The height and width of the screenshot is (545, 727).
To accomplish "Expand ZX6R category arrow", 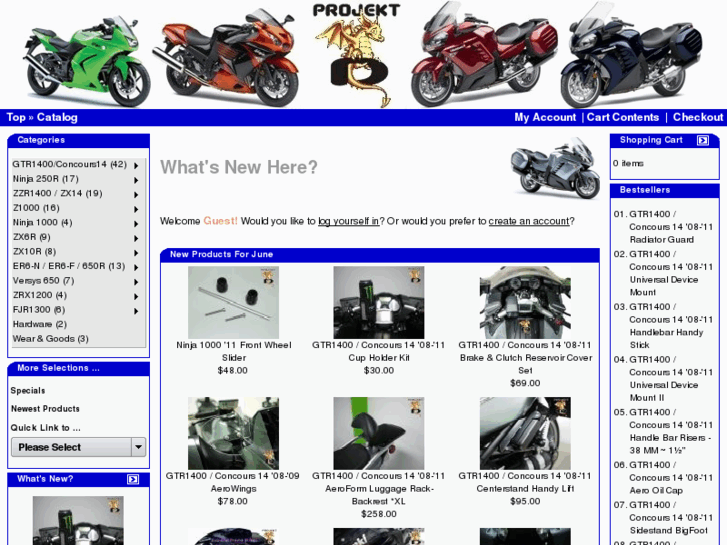I will coord(136,238).
